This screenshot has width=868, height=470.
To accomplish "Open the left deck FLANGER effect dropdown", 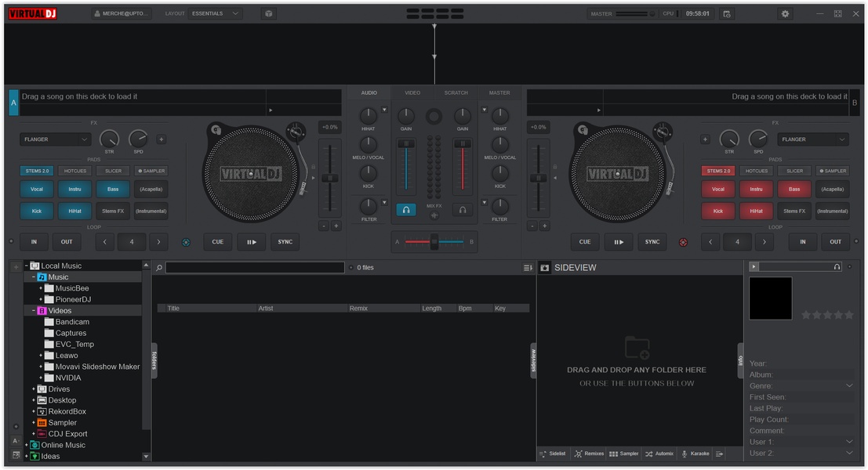I will coord(55,139).
